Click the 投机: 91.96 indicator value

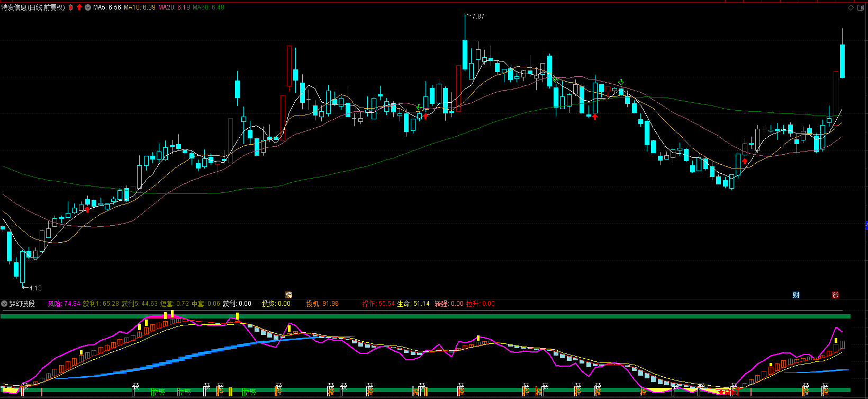[x=322, y=304]
